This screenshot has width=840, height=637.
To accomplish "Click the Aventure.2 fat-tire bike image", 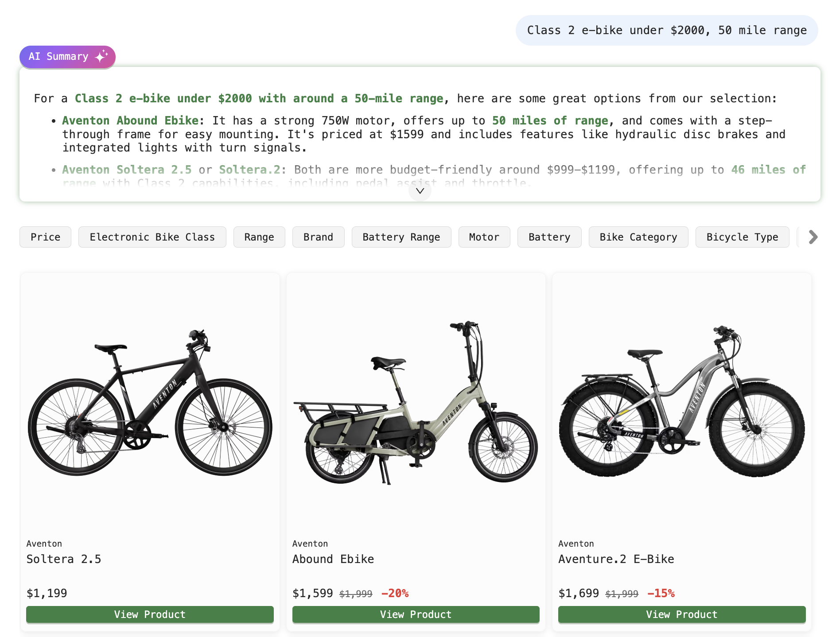I will [681, 403].
